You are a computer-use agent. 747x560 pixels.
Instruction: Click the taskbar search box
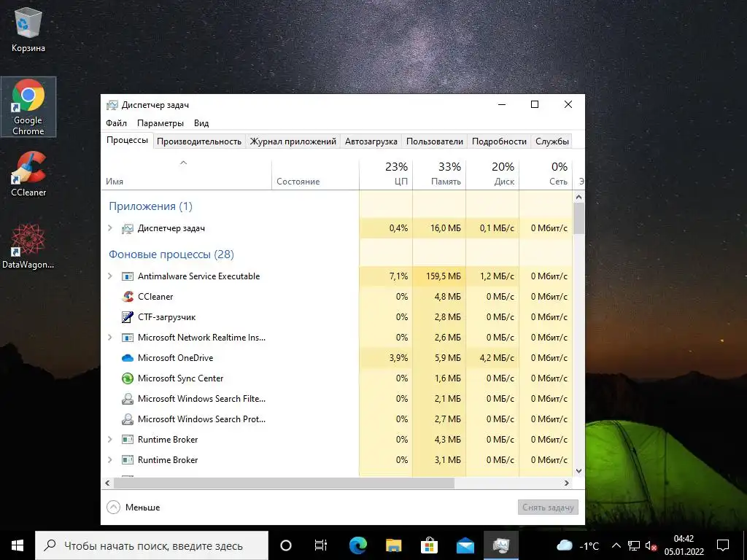pos(152,545)
